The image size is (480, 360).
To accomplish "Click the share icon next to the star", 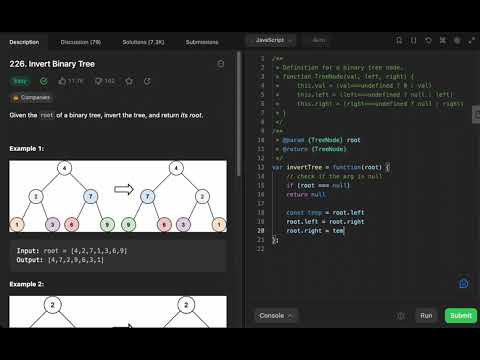I will click(x=147, y=81).
